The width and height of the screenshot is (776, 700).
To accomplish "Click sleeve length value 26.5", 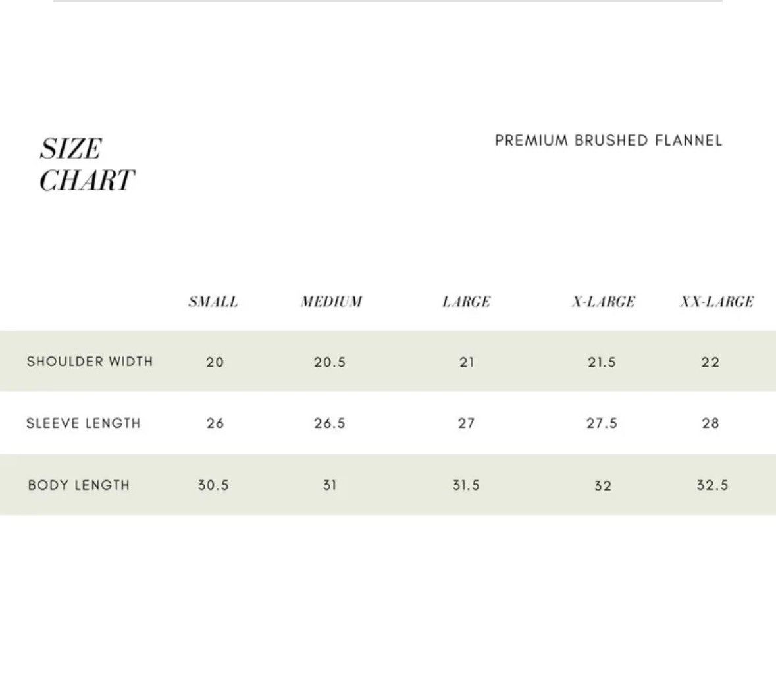I will [x=330, y=423].
